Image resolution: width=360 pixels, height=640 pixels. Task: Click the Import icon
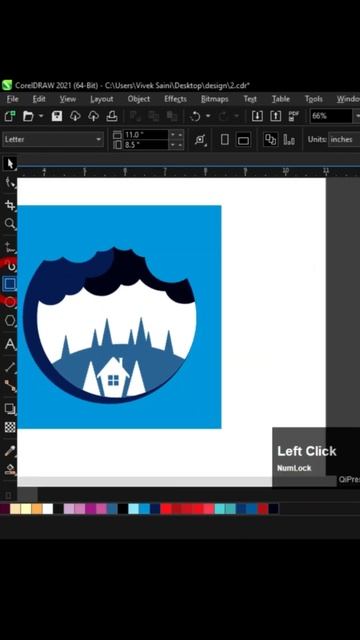pos(257,116)
